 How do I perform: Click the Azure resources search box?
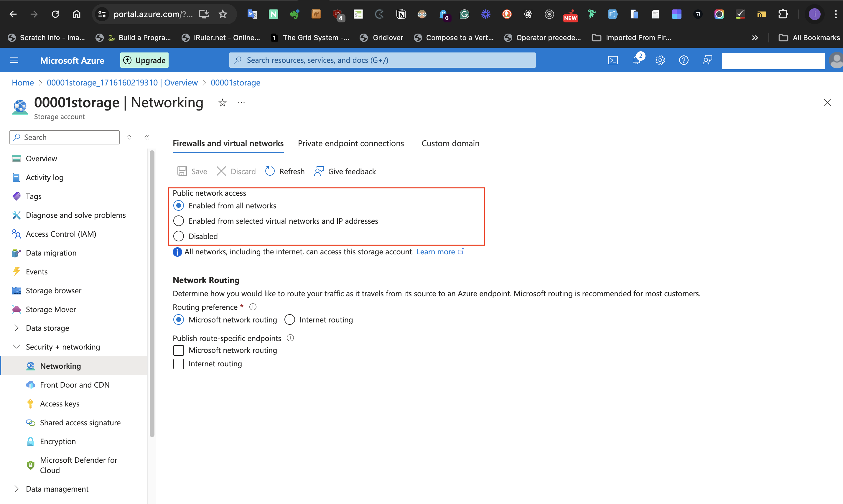[382, 60]
